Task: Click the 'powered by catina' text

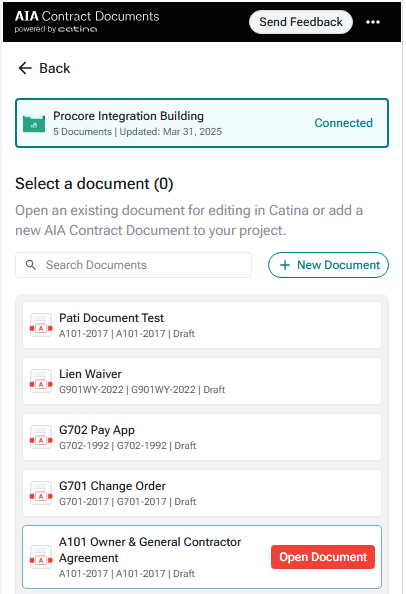Action: [x=56, y=29]
